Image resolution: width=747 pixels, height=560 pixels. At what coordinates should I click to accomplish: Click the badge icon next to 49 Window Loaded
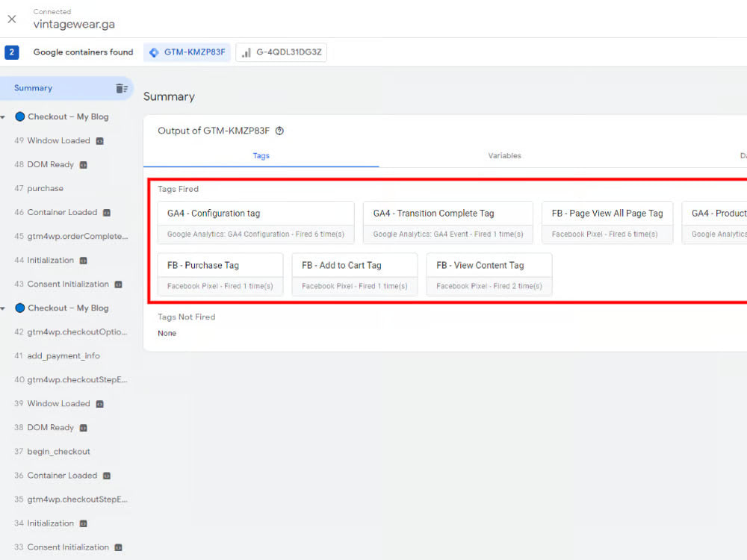99,141
